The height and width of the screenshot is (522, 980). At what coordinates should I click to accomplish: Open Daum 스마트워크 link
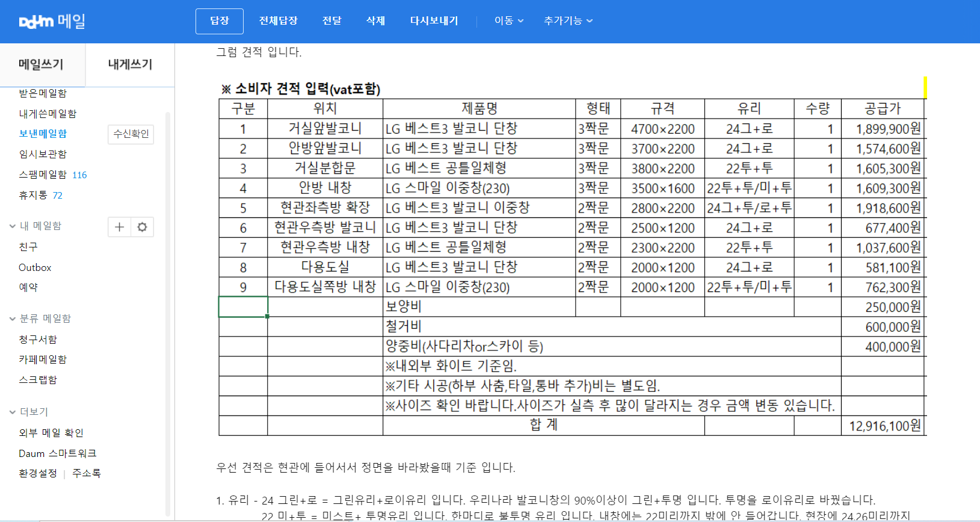click(x=58, y=453)
